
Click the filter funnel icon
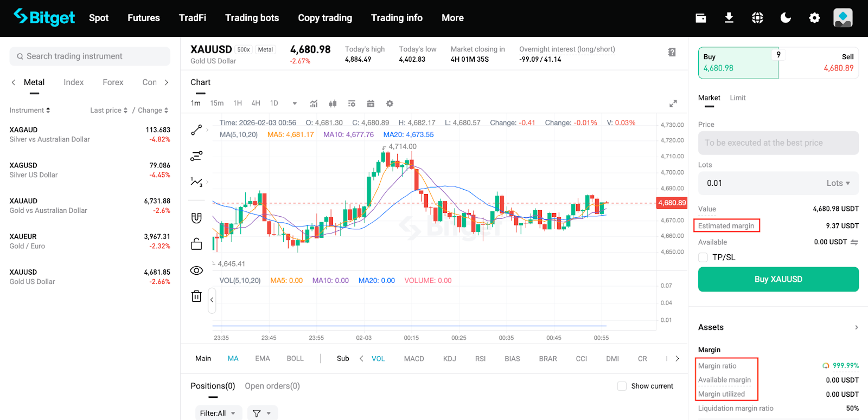(x=257, y=413)
